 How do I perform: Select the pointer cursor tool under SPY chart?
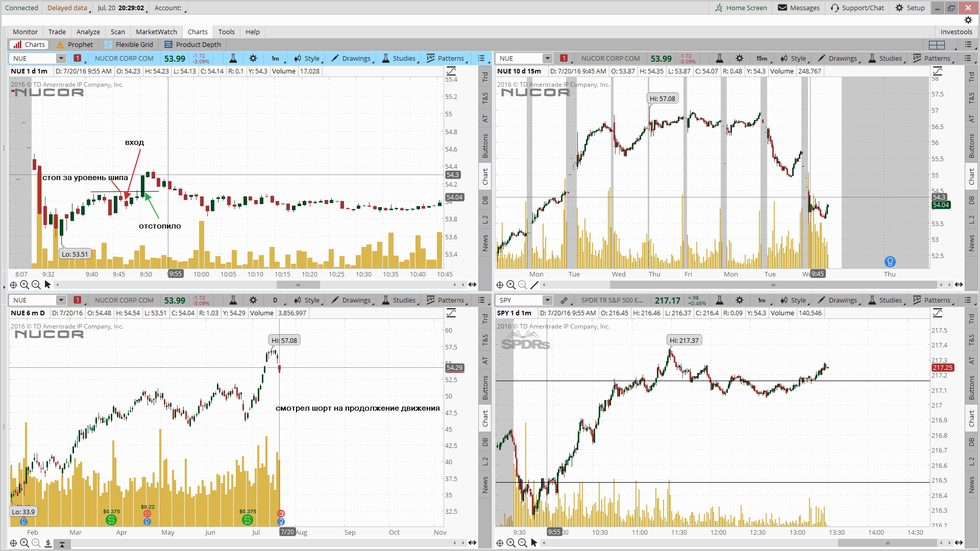(x=534, y=543)
